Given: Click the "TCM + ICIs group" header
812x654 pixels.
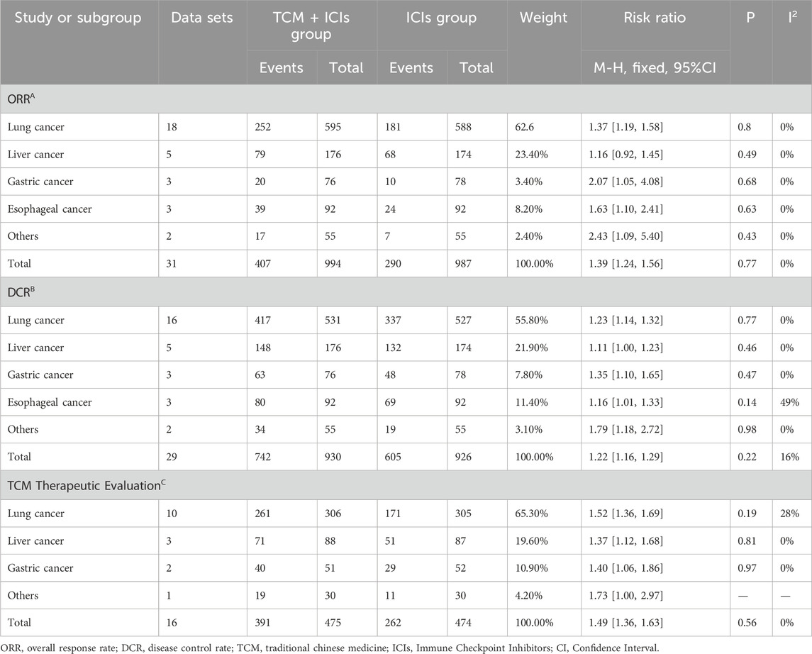Looking at the screenshot, I should tap(311, 26).
